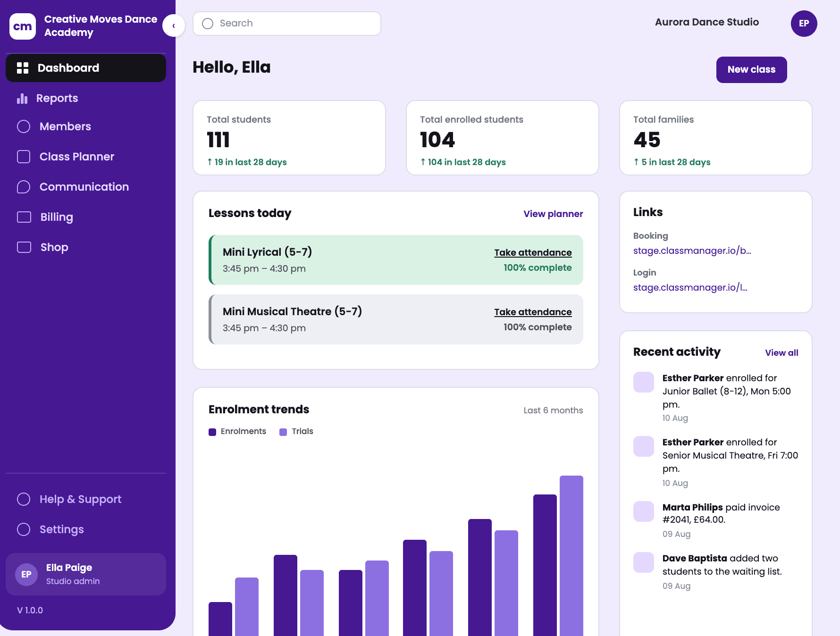This screenshot has height=636, width=840.
Task: Click the shortest Enrolments bar in chart
Action: (220, 619)
